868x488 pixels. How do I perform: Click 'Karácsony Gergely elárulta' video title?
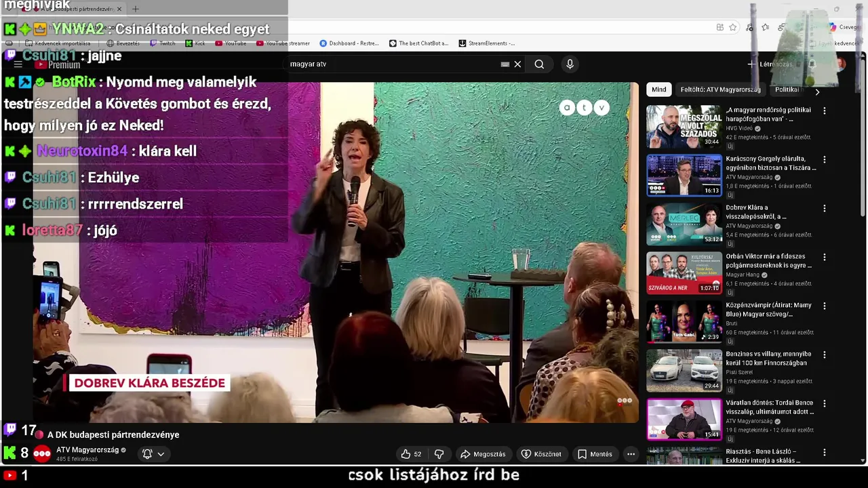point(770,163)
